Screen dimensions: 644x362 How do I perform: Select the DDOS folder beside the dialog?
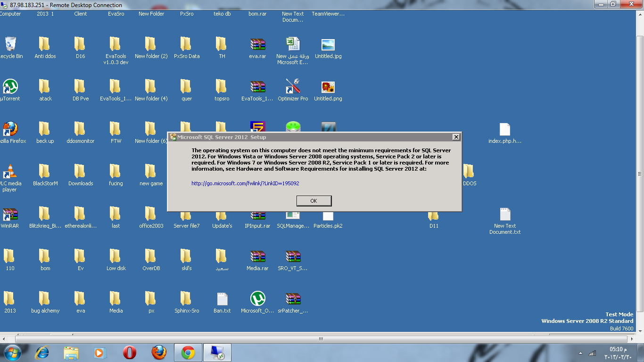pyautogui.click(x=469, y=175)
